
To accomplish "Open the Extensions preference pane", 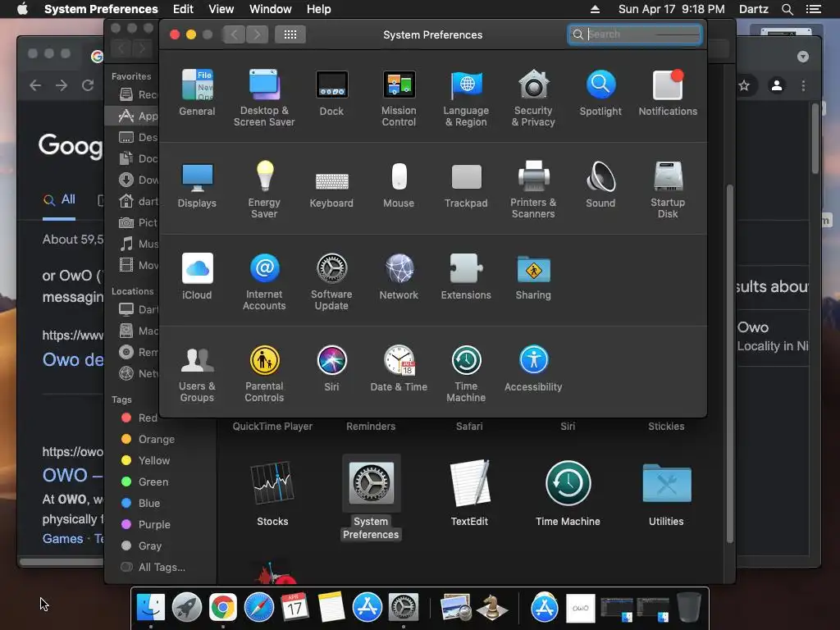I will 466,277.
